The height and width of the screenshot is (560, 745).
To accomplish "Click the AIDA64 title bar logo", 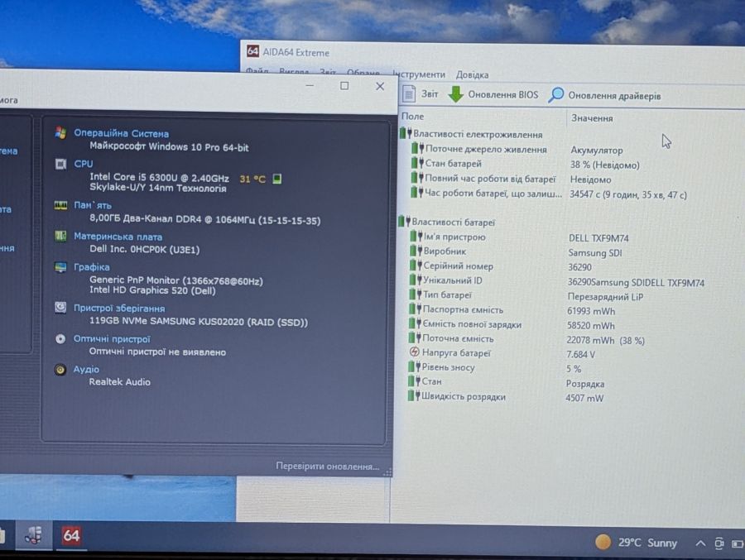I will 252,51.
